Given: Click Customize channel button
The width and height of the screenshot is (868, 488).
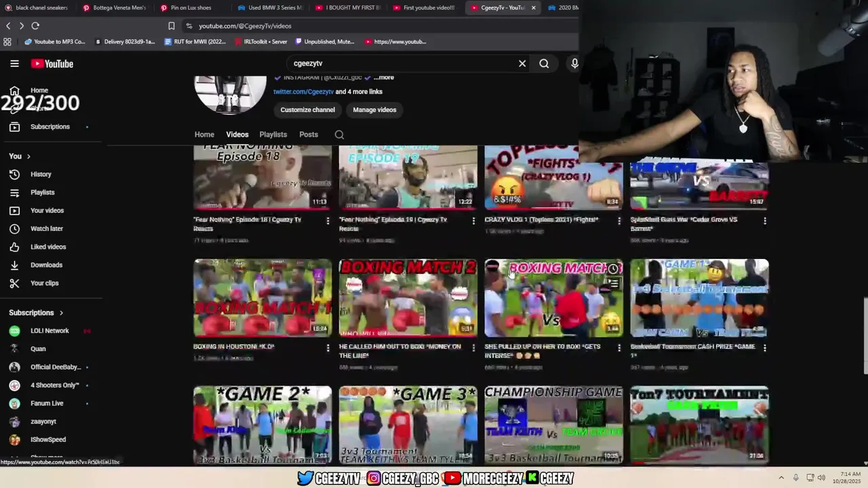Looking at the screenshot, I should [x=308, y=110].
